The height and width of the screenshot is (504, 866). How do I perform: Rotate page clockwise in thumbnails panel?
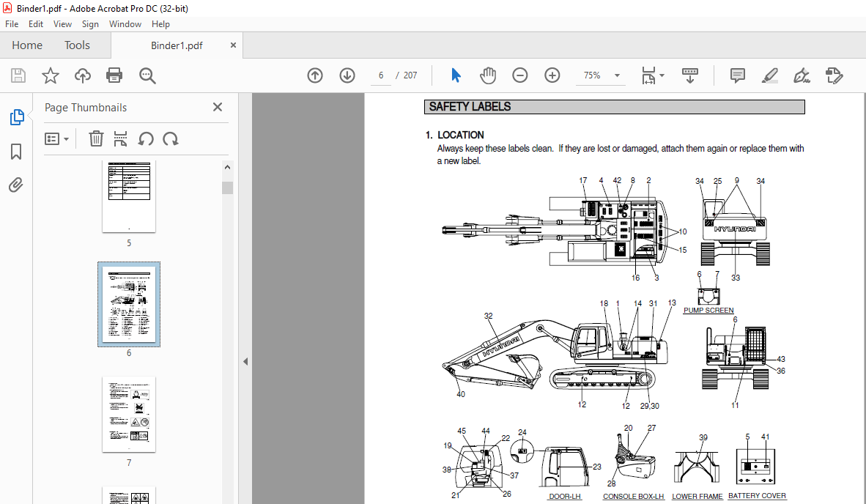(x=171, y=138)
